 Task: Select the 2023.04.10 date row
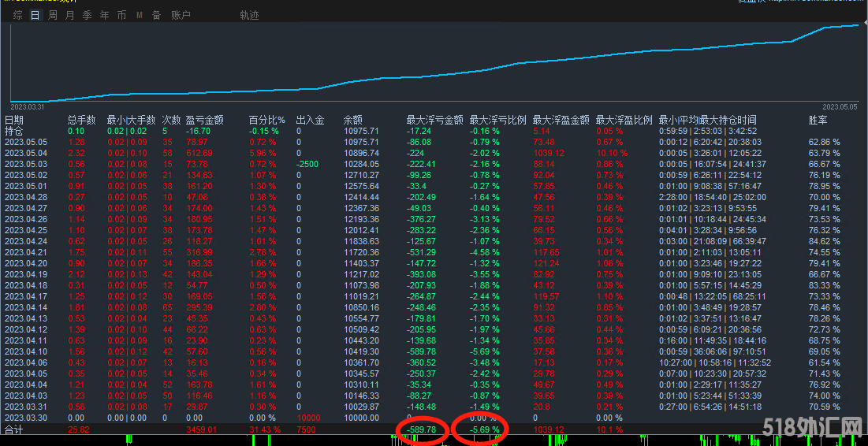[x=25, y=351]
